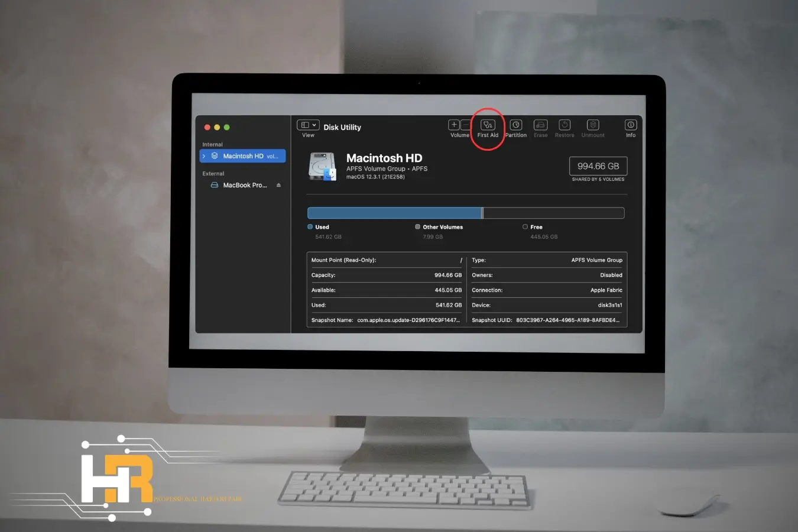Click the 'SHARED BY 5 VOLUMES' label

[598, 179]
